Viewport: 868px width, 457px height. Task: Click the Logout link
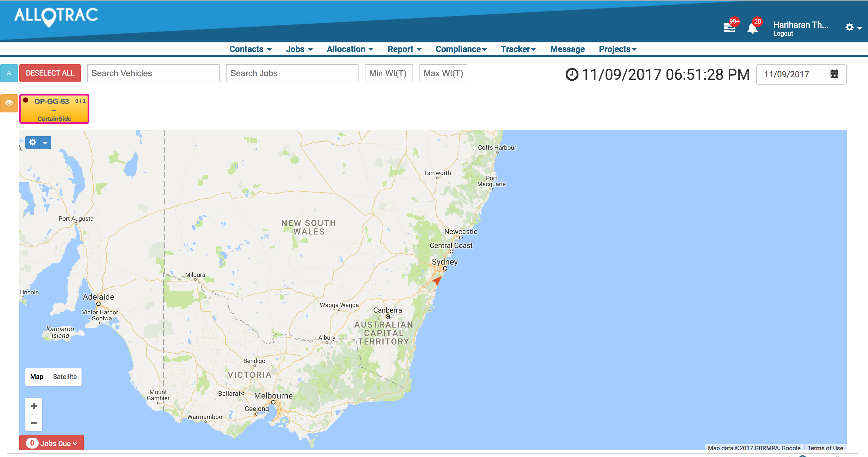(x=783, y=34)
